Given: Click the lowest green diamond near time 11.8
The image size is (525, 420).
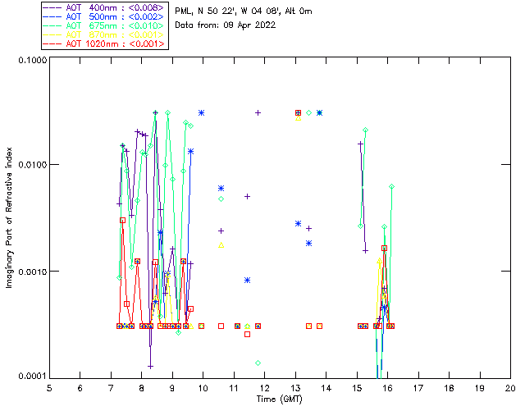Looking at the screenshot, I should (x=258, y=363).
